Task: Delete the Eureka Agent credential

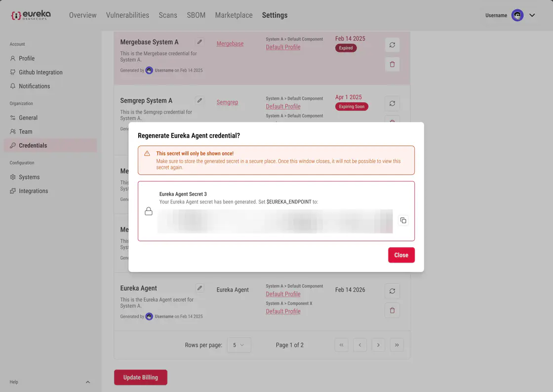Action: tap(392, 310)
